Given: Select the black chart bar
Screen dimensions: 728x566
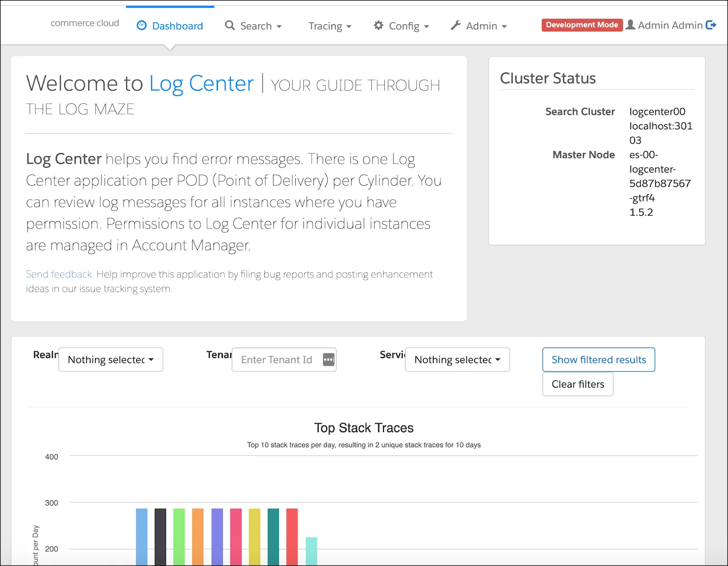Looking at the screenshot, I should [x=160, y=537].
